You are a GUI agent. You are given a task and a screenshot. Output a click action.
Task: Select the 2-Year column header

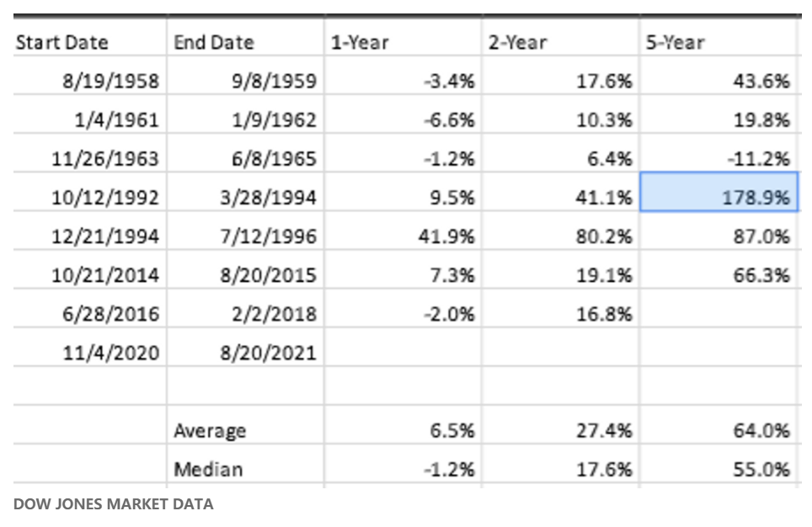[516, 42]
